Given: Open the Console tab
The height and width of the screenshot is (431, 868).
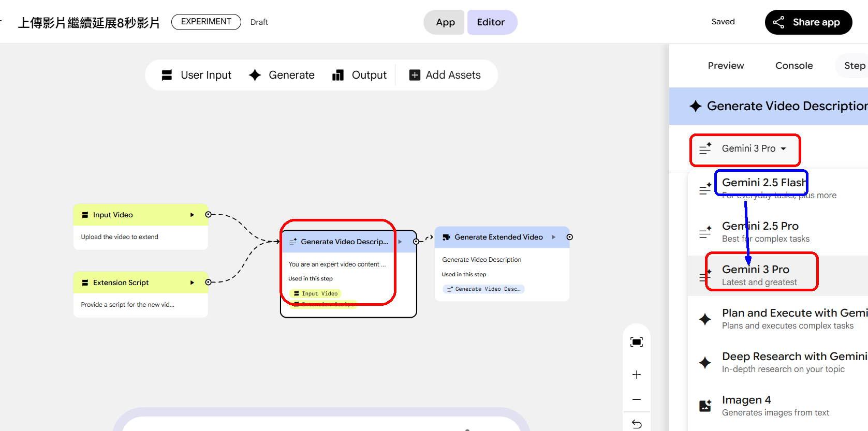Looking at the screenshot, I should [793, 66].
